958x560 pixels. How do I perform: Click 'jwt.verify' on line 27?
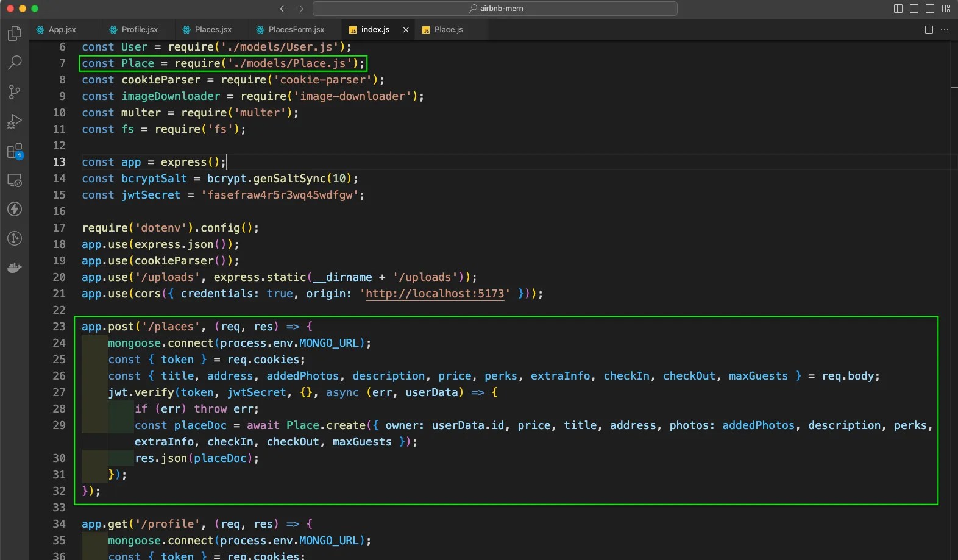click(141, 392)
